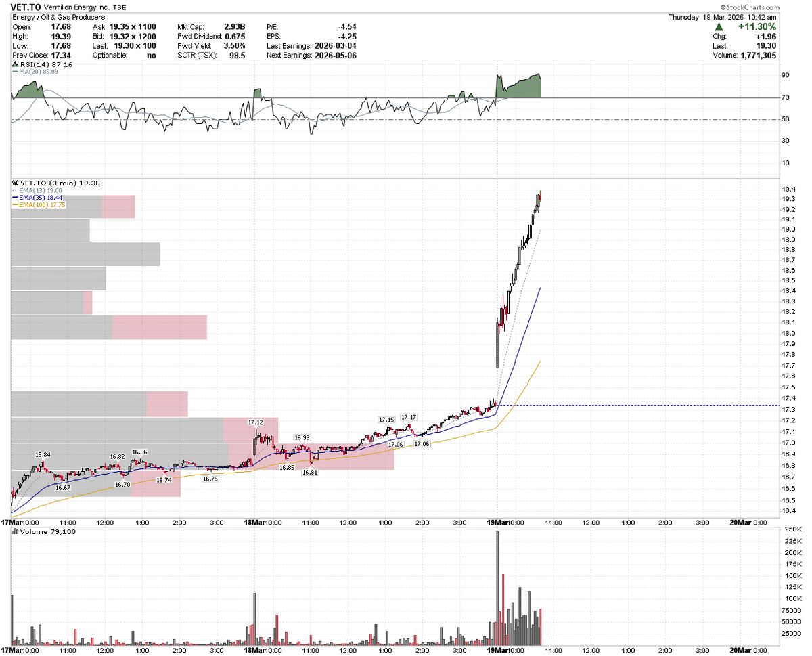The height and width of the screenshot is (656, 812).
Task: Click the 16.74 price annotation
Action: click(x=164, y=479)
